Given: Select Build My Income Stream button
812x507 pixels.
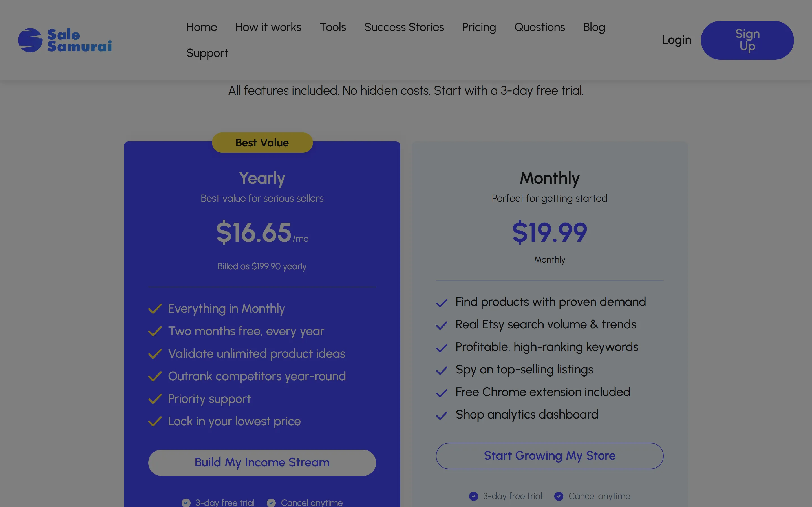Looking at the screenshot, I should (262, 462).
